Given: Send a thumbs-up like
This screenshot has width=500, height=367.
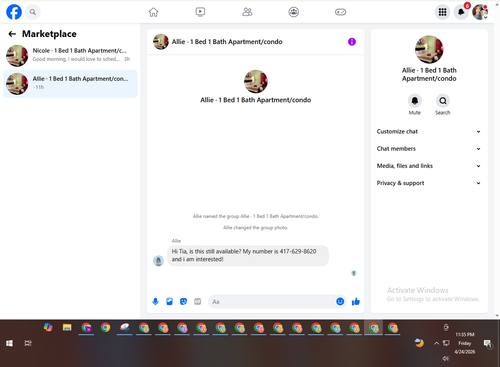Looking at the screenshot, I should coord(356,302).
